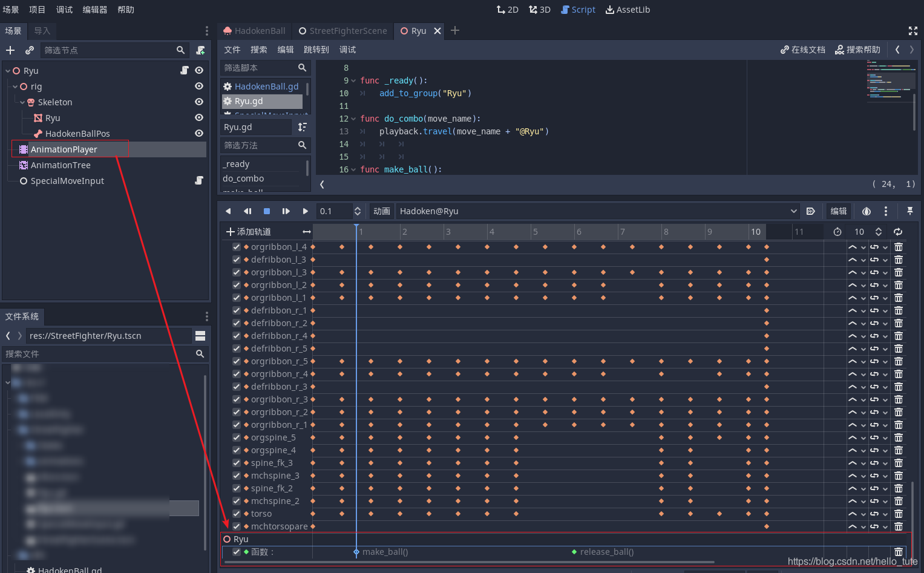Open script File menu (文件)

[x=232, y=50]
